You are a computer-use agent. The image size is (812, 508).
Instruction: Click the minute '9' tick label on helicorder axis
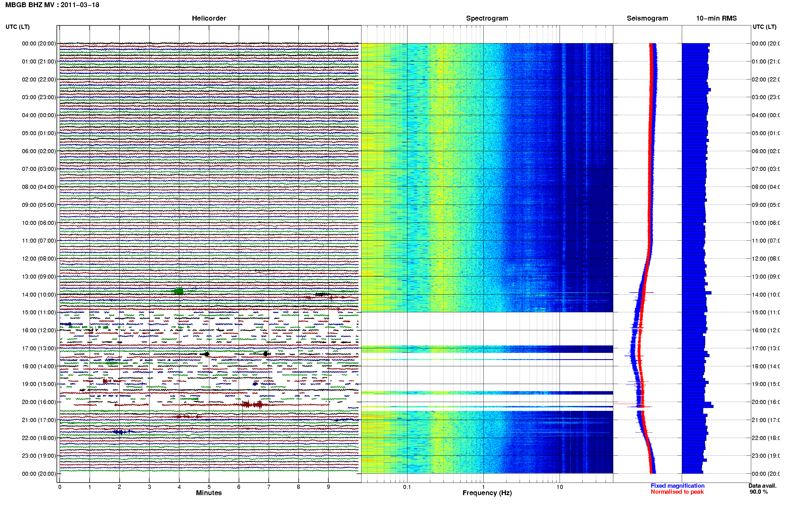click(328, 487)
